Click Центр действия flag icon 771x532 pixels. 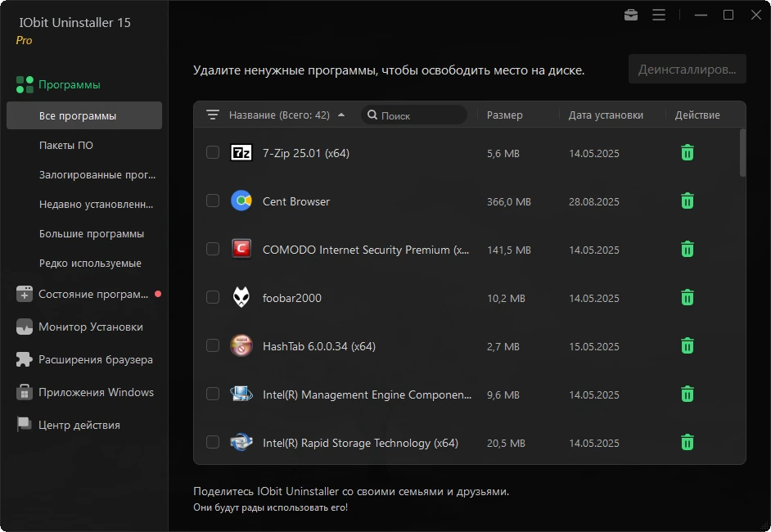[x=24, y=424]
